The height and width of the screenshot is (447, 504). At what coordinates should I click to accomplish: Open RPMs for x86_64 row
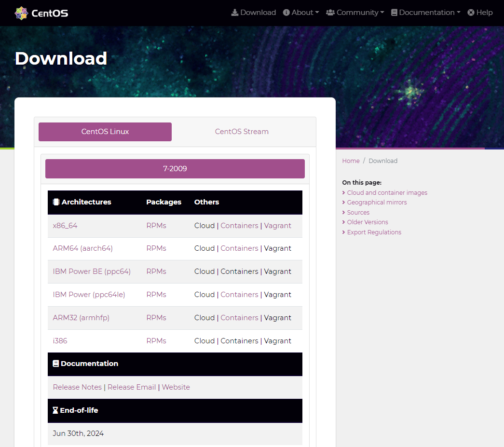(x=156, y=226)
